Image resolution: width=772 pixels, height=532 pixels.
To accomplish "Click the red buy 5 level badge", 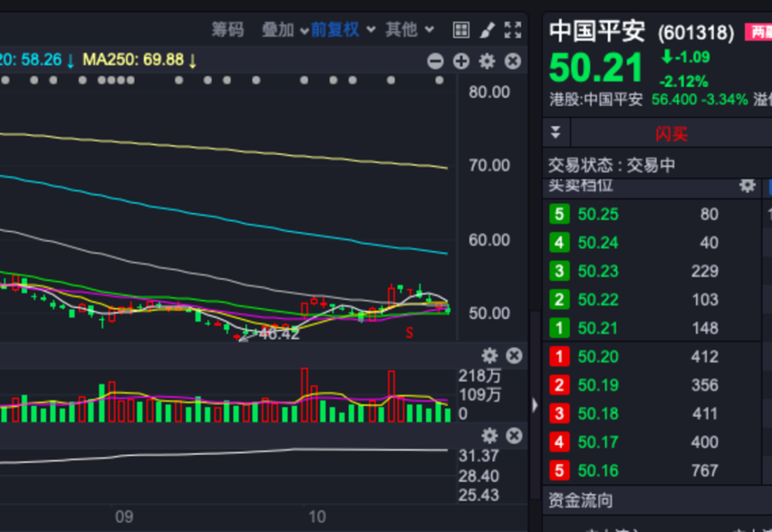I will coord(559,471).
